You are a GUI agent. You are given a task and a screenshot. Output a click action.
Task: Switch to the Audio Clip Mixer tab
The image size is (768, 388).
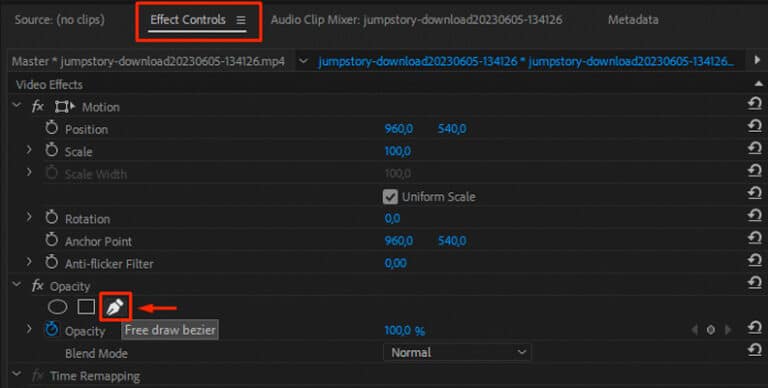click(416, 20)
